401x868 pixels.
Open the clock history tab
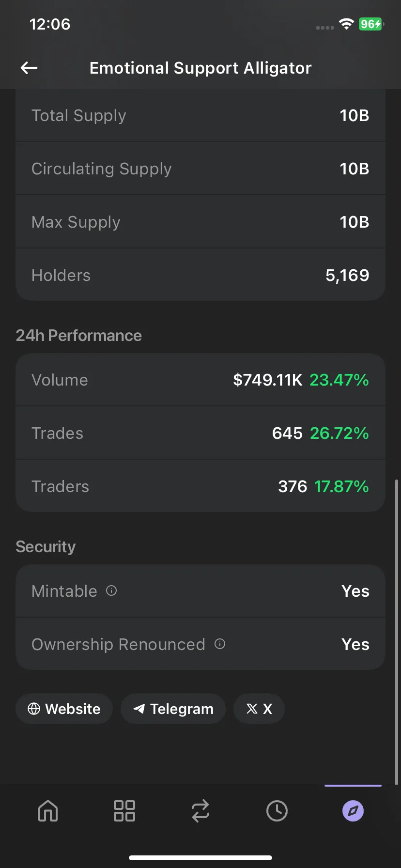coord(277,811)
